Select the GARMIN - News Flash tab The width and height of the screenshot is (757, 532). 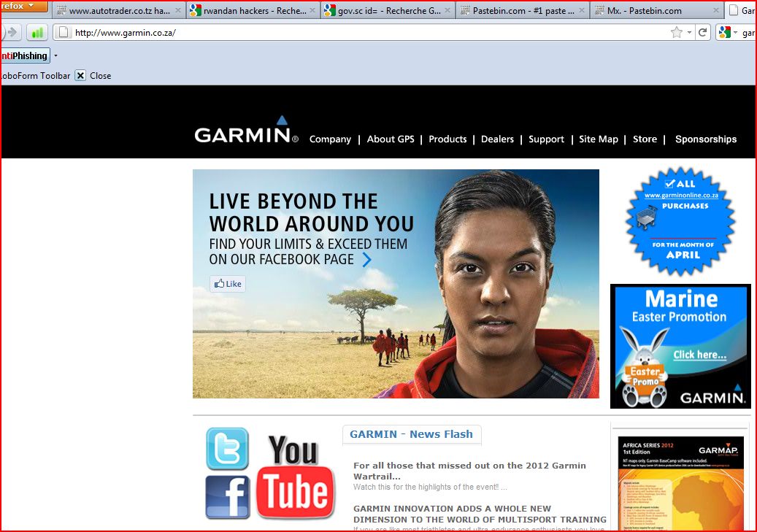(411, 434)
